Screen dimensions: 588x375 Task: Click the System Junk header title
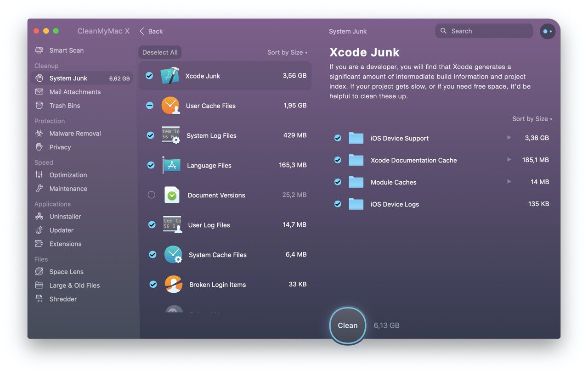tap(348, 31)
